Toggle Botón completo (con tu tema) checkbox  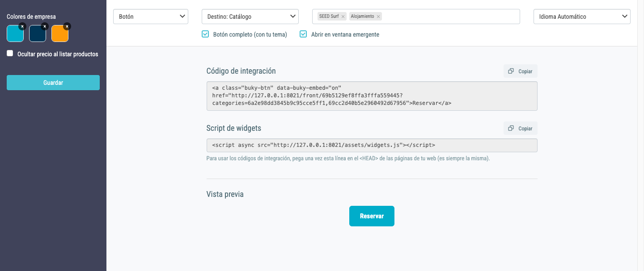point(205,34)
